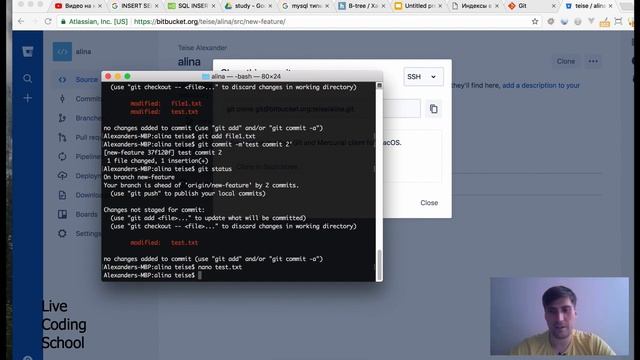Click the plus create icon in the sidebar
The height and width of the screenshot is (360, 640).
point(27,98)
